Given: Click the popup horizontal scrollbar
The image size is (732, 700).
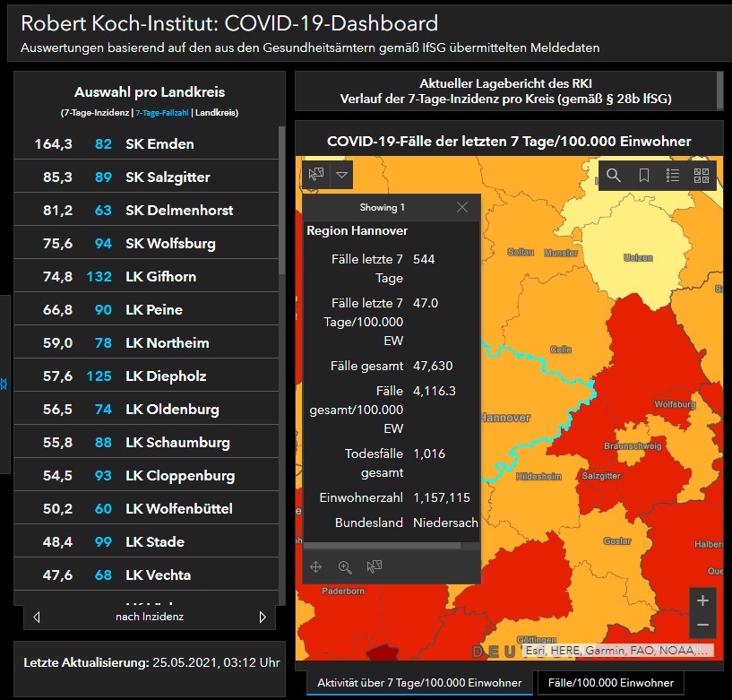Looking at the screenshot, I should click(382, 546).
